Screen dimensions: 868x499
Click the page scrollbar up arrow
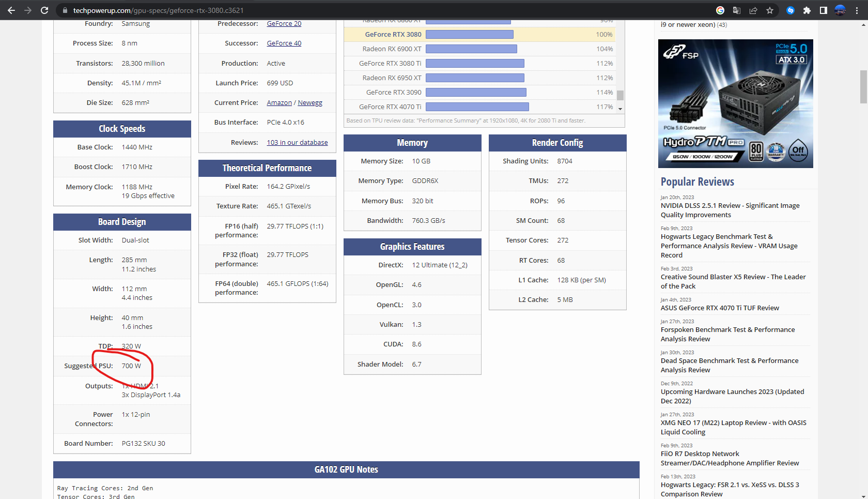[x=863, y=24]
